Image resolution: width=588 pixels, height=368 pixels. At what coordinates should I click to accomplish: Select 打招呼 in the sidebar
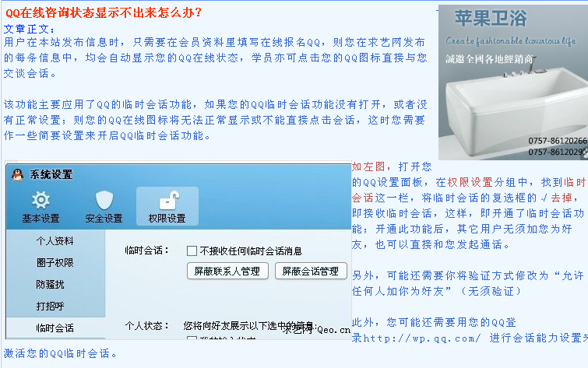(51, 307)
